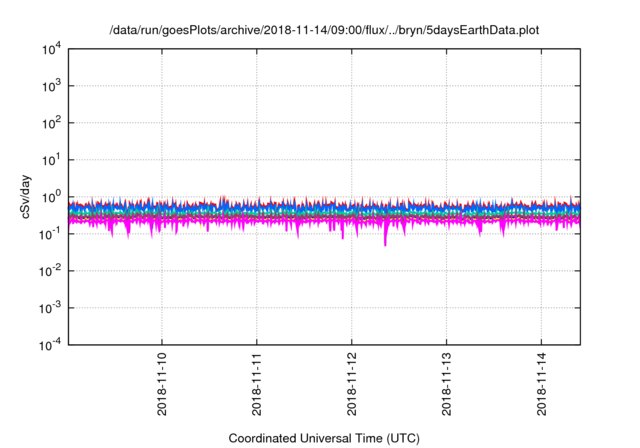The height and width of the screenshot is (448, 640).
Task: Click the plot file path title
Action: tap(324, 30)
